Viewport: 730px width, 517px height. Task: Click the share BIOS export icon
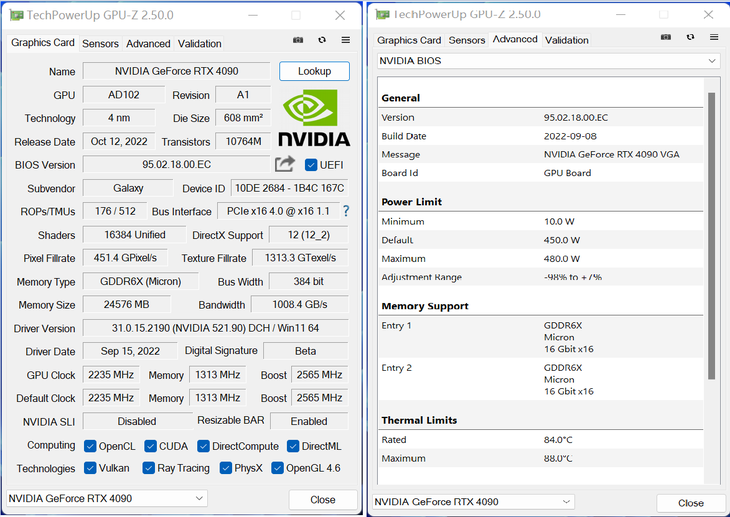pyautogui.click(x=284, y=164)
